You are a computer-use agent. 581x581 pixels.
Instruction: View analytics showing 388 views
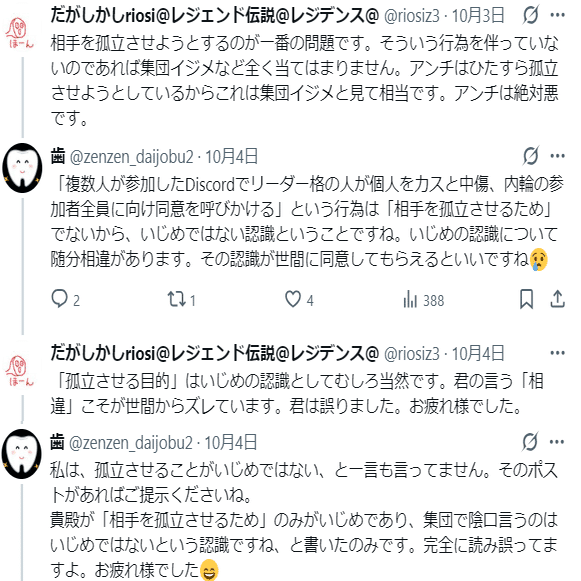click(410, 299)
